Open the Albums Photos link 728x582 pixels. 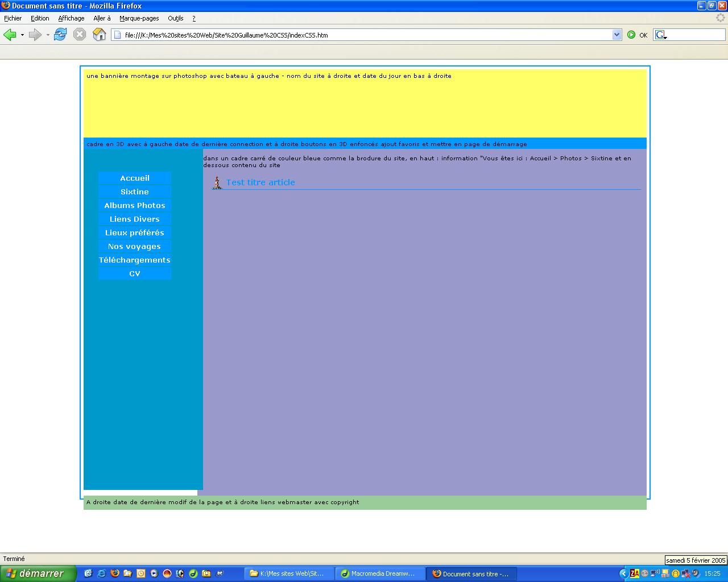[x=135, y=205]
